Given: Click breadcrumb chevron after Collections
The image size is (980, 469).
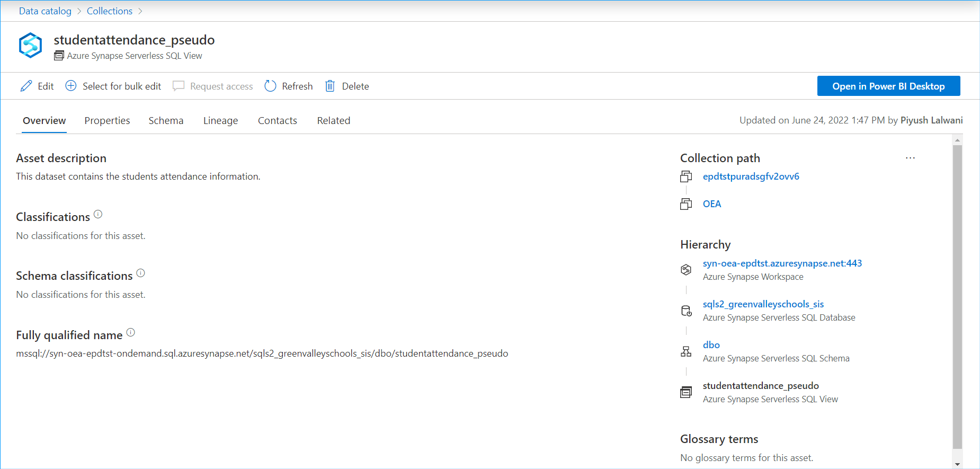Looking at the screenshot, I should pos(140,11).
